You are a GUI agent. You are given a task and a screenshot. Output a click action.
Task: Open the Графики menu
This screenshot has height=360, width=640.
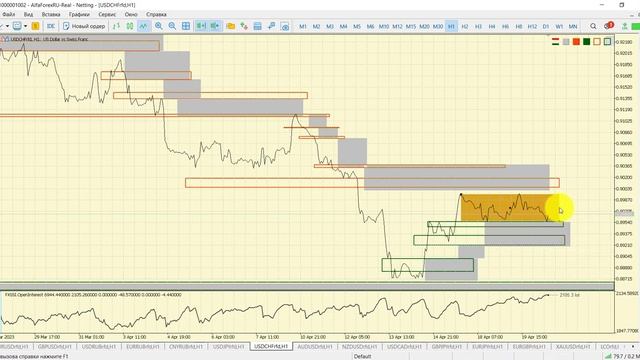79,14
